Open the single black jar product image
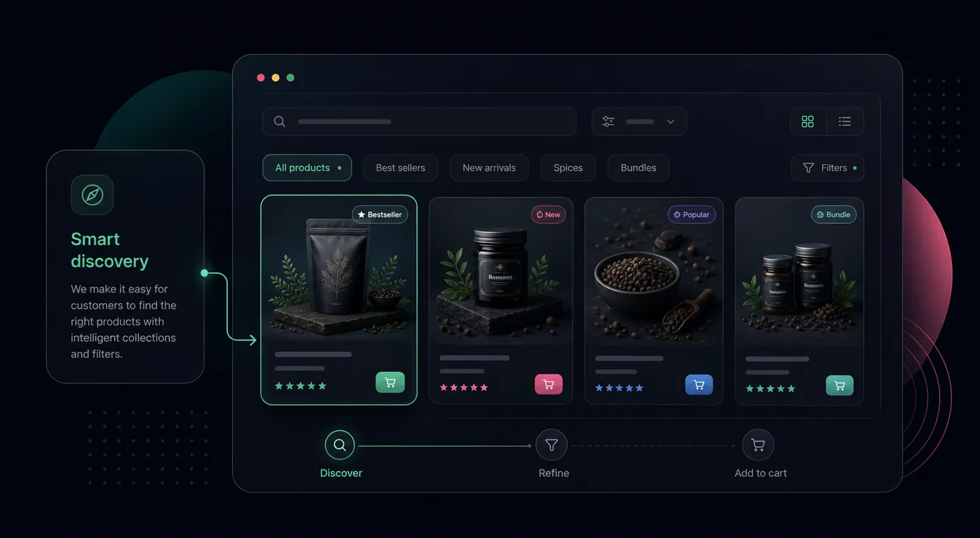Screen dimensions: 980x538 pos(501,271)
